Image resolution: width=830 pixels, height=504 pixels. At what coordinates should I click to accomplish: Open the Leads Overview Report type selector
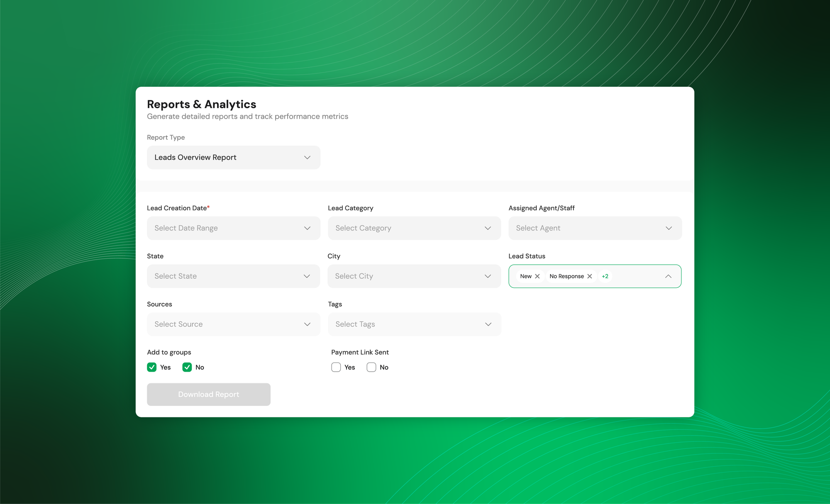pyautogui.click(x=233, y=157)
